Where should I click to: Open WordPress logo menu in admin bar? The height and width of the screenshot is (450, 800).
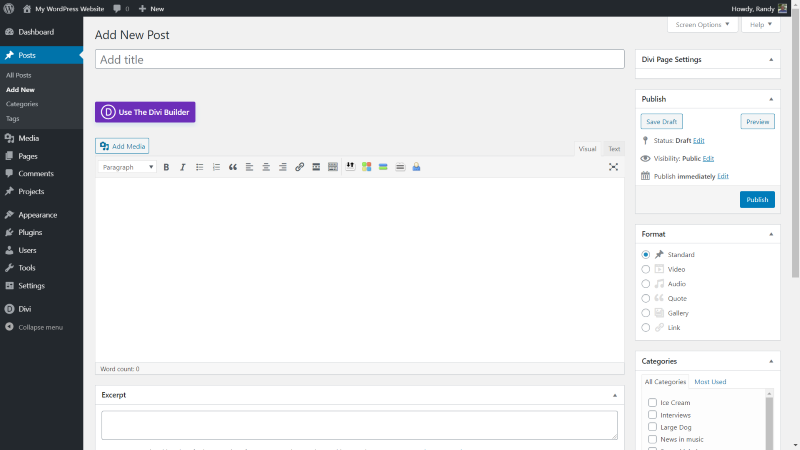(x=9, y=9)
